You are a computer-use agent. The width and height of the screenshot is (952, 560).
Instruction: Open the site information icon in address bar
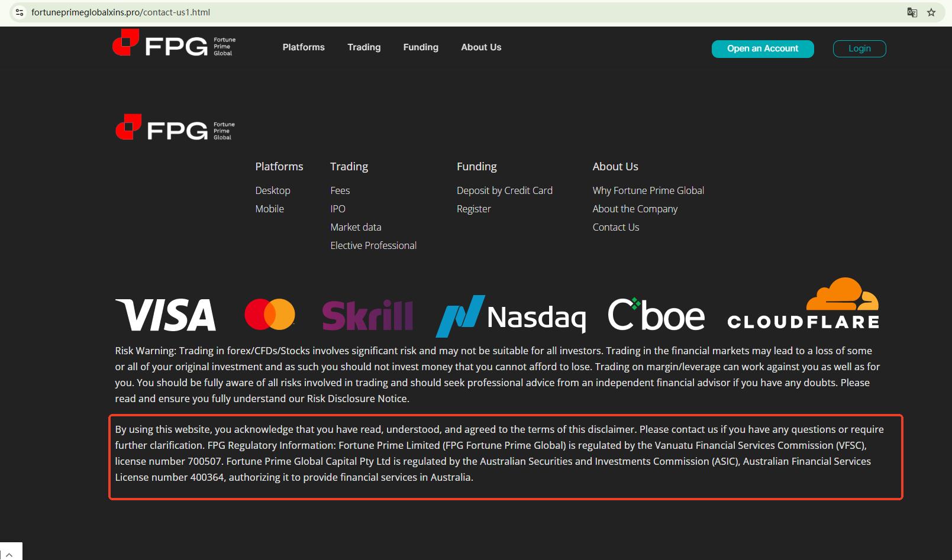tap(20, 12)
